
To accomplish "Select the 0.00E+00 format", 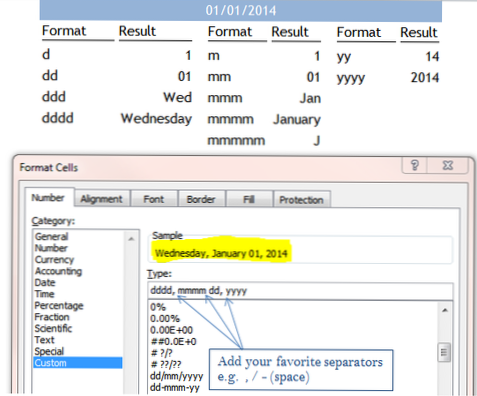I will [171, 330].
